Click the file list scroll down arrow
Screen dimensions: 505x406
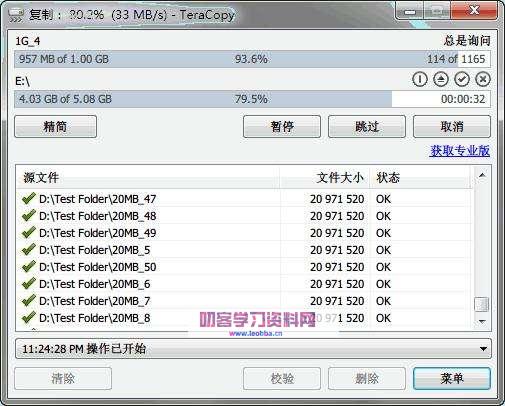coord(482,321)
